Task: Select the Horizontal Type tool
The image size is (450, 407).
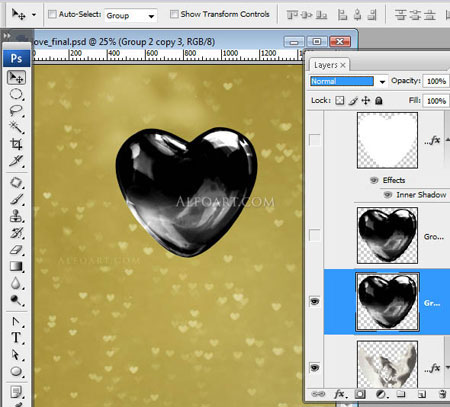Action: [16, 337]
